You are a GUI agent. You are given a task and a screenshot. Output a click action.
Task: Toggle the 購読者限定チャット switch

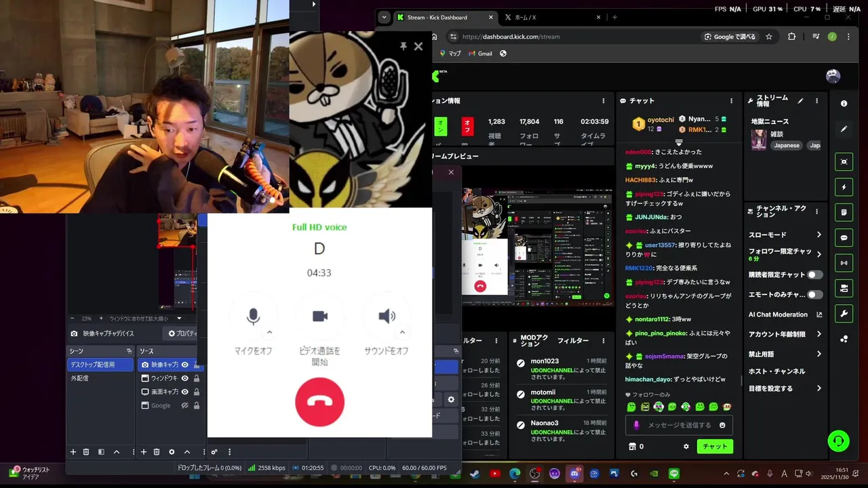[814, 274]
